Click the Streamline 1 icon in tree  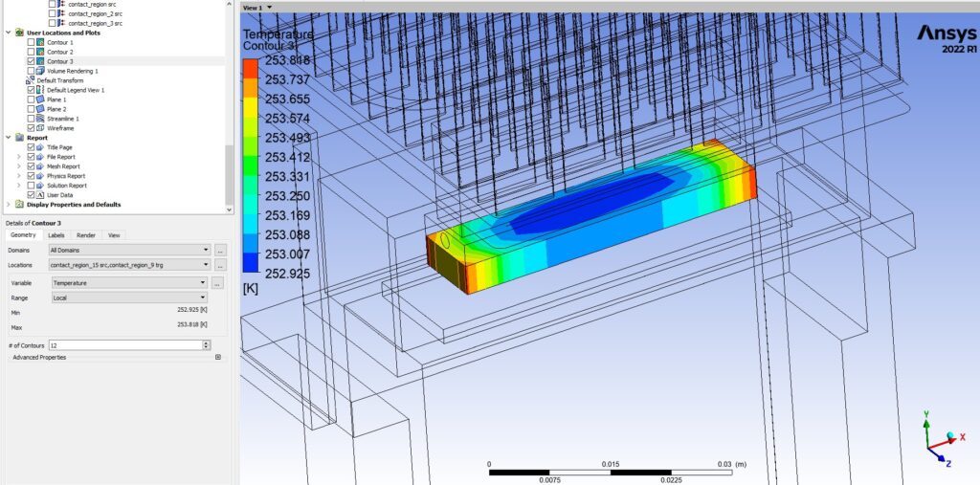click(x=40, y=119)
